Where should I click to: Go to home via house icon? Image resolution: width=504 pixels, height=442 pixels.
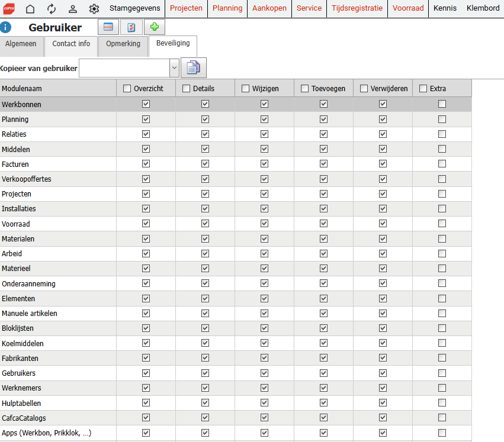30,9
